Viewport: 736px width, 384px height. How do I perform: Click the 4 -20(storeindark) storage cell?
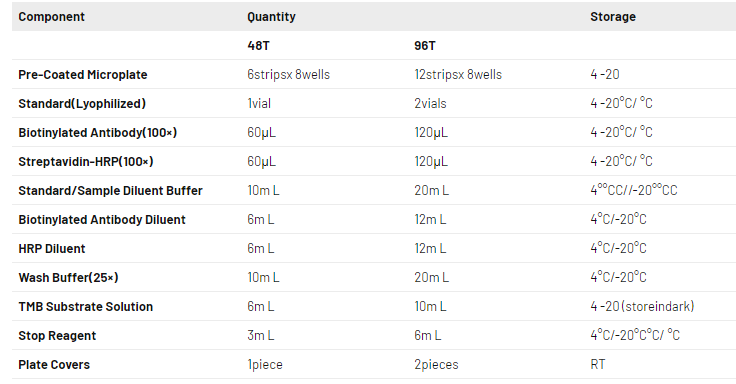[642, 307]
